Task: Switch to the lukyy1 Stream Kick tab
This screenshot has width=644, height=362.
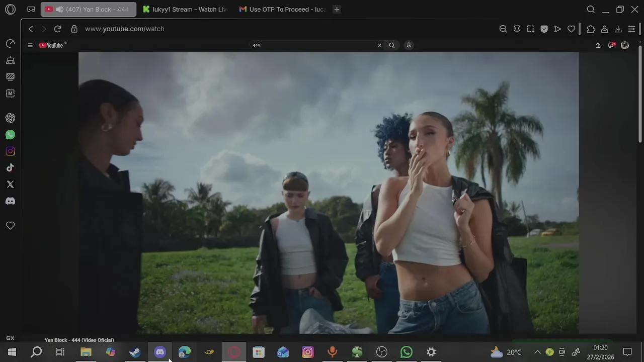Action: click(x=185, y=10)
